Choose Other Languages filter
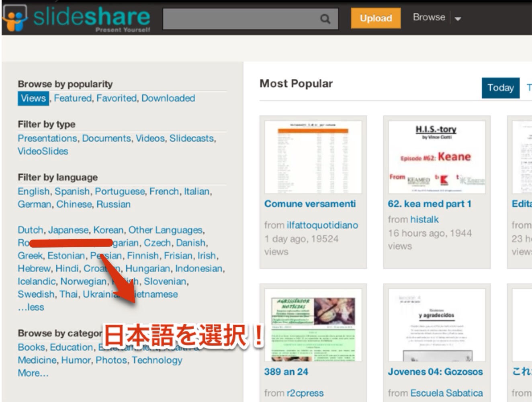The image size is (532, 402). click(x=166, y=230)
